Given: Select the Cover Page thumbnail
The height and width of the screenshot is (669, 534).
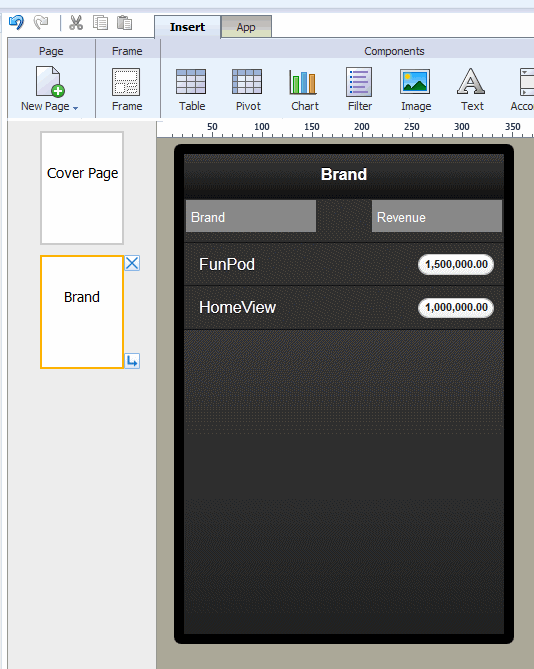Looking at the screenshot, I should coord(82,188).
